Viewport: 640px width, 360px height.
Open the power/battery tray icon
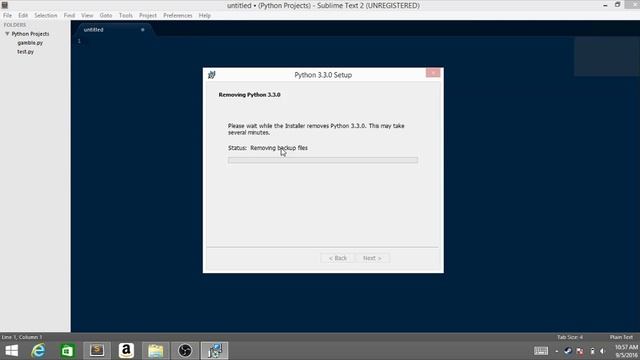[x=592, y=351]
